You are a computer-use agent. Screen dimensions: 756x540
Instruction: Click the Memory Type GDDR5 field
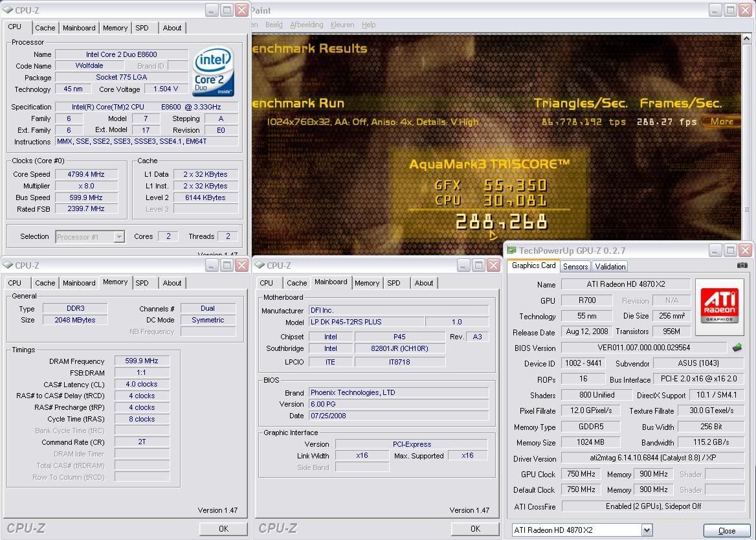590,427
